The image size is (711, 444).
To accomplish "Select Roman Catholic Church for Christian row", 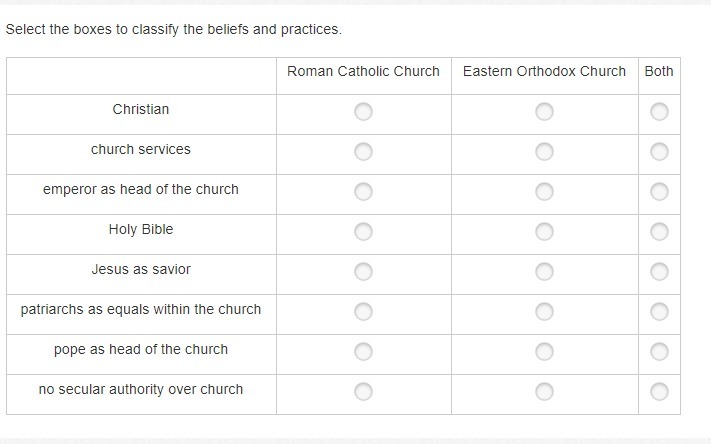I will (x=363, y=111).
